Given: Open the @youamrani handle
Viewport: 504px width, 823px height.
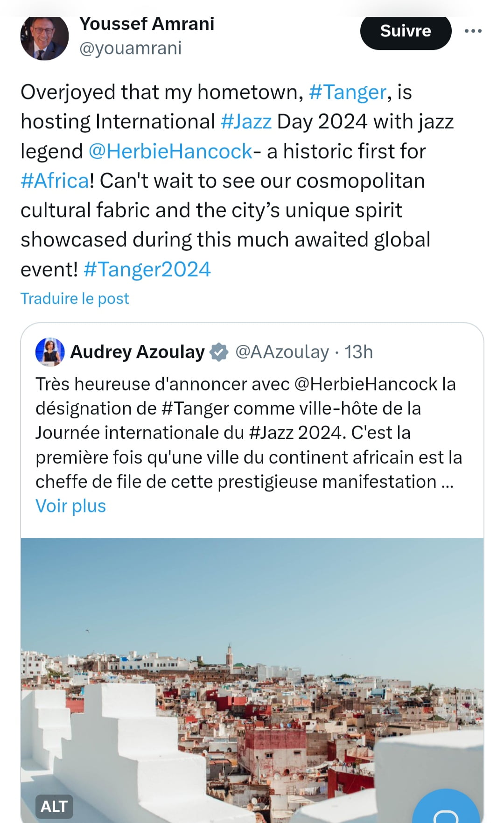Looking at the screenshot, I should (131, 48).
